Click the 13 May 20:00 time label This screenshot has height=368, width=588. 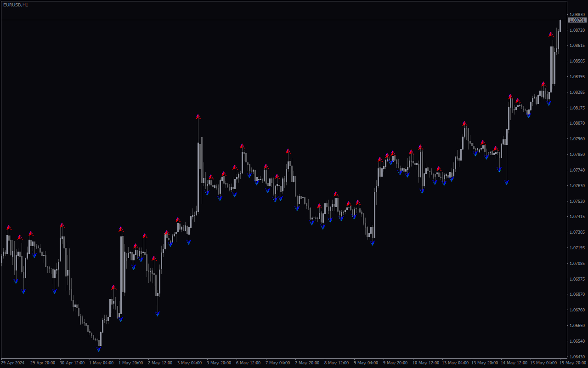pos(485,363)
